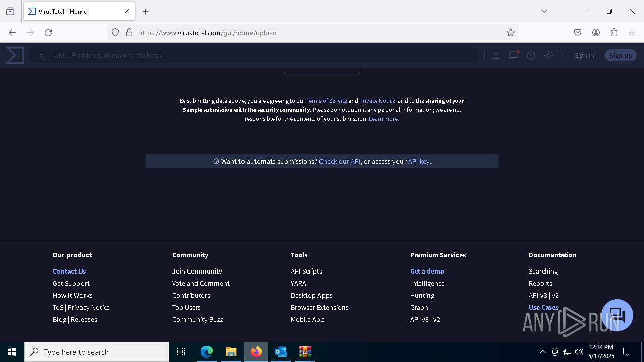
Task: Open File Explorer from taskbar
Action: 231,352
